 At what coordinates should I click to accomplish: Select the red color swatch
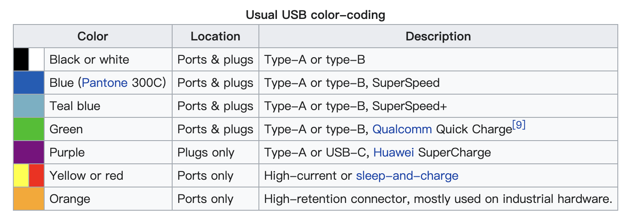[x=36, y=175]
